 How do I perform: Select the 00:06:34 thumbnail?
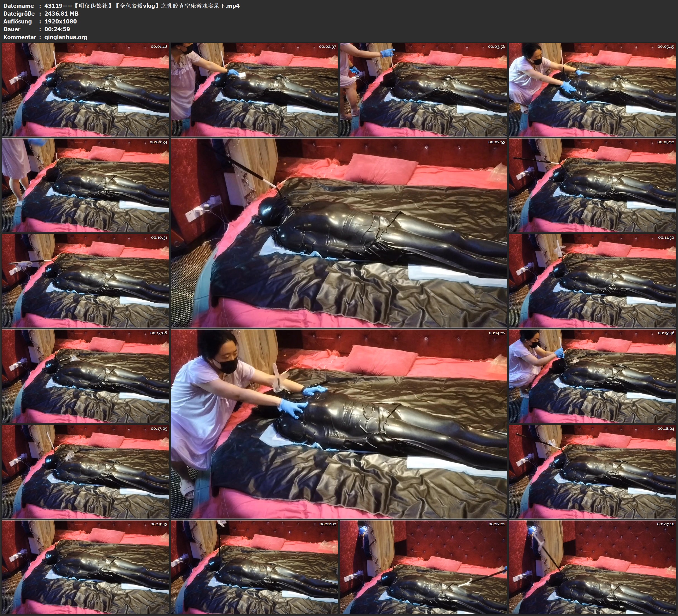click(85, 185)
